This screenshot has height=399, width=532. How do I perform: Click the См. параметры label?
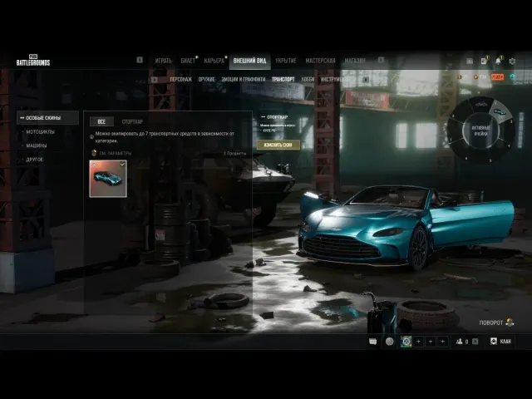click(116, 153)
